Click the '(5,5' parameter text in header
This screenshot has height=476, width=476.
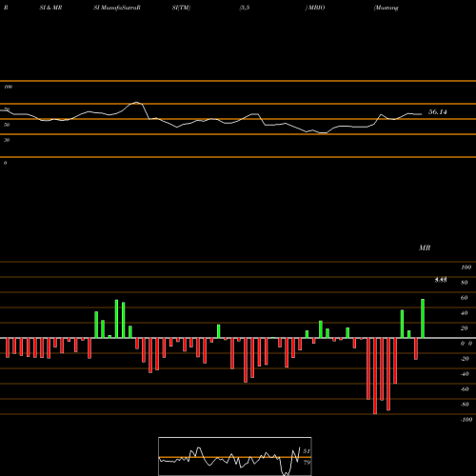pyautogui.click(x=245, y=8)
